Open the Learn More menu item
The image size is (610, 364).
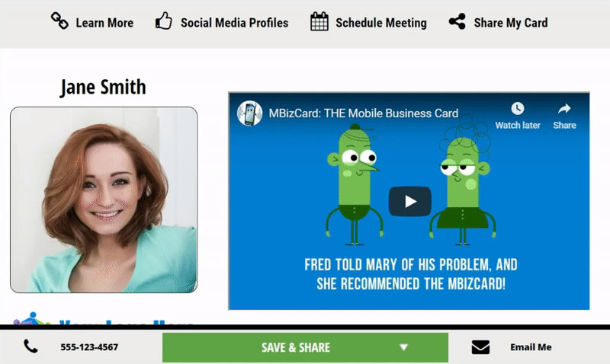[x=104, y=23]
